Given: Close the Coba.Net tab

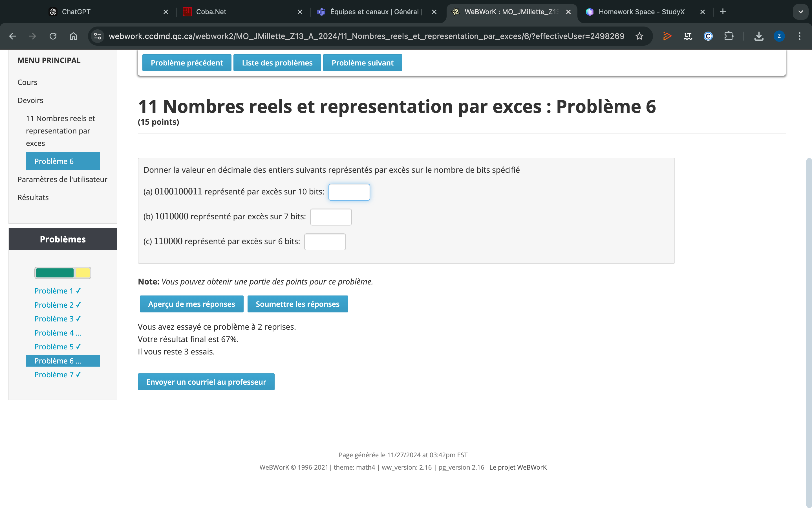Looking at the screenshot, I should (x=300, y=12).
